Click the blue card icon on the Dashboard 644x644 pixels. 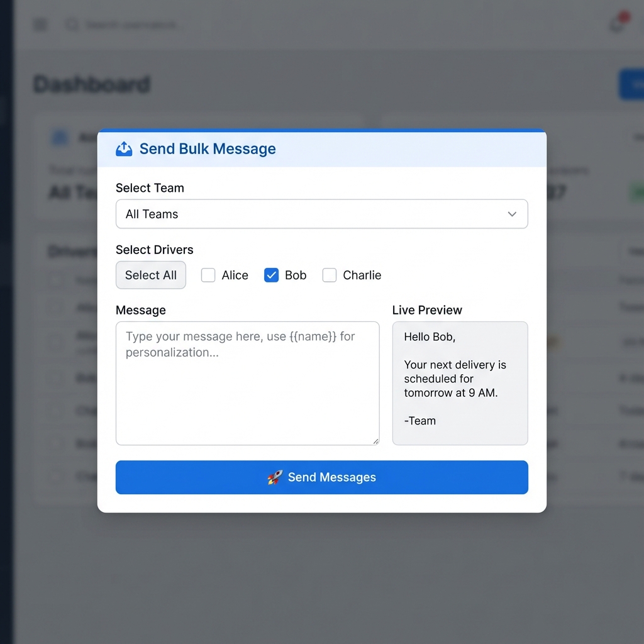click(59, 137)
